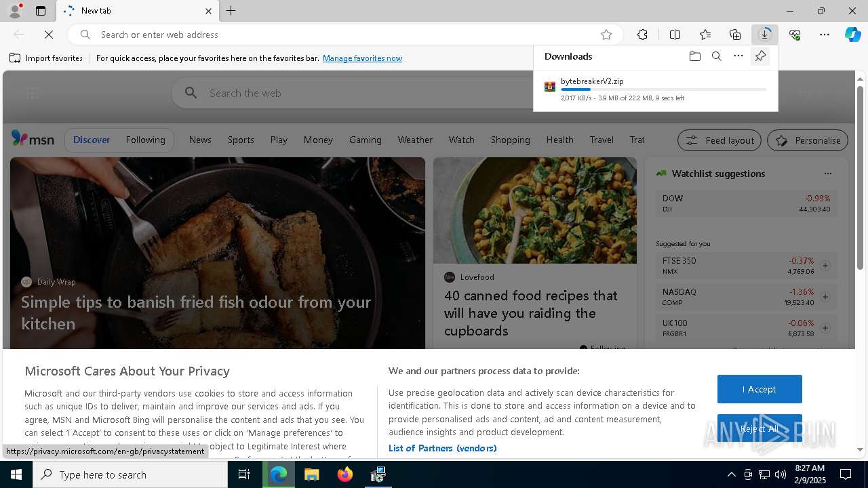Screen dimensions: 868x488
Task: Open notification center icon
Action: pyautogui.click(x=846, y=474)
